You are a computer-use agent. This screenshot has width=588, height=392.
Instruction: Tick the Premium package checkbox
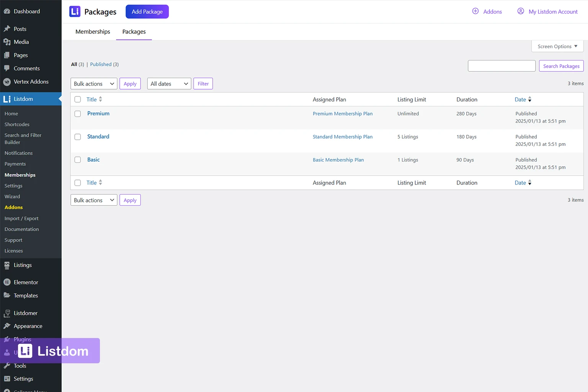point(78,114)
